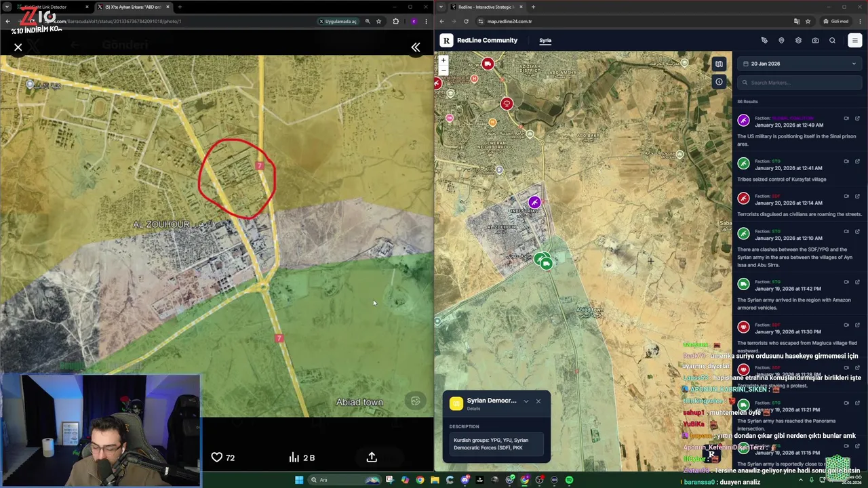Reload the Redline map page
The width and height of the screenshot is (868, 488).
coord(466,21)
